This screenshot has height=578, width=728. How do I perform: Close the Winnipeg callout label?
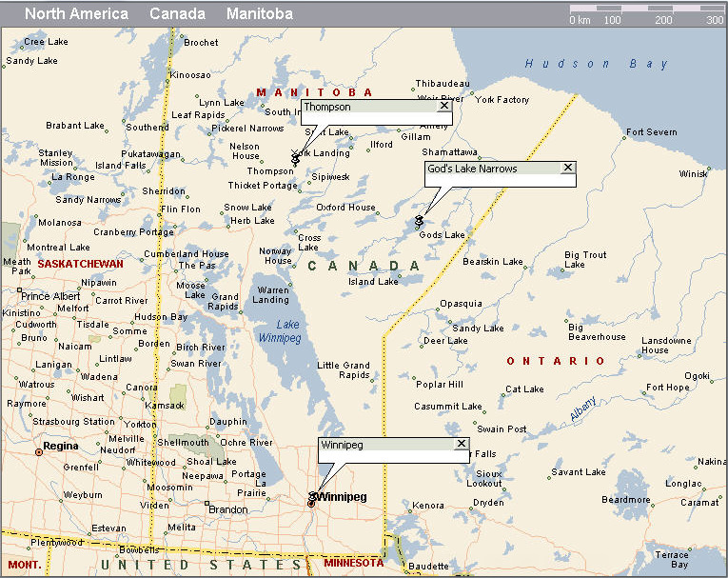coord(462,444)
